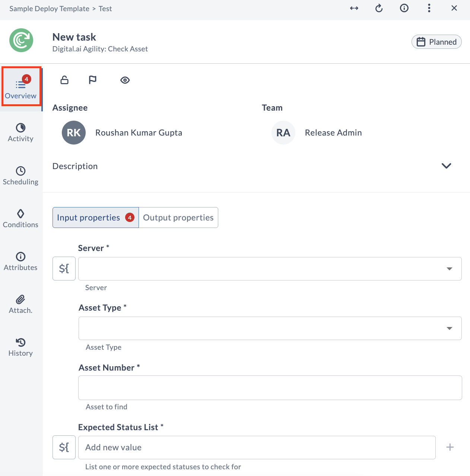470x476 pixels.
Task: Click variable ${ button beside Expected Status List
Action: (x=64, y=447)
